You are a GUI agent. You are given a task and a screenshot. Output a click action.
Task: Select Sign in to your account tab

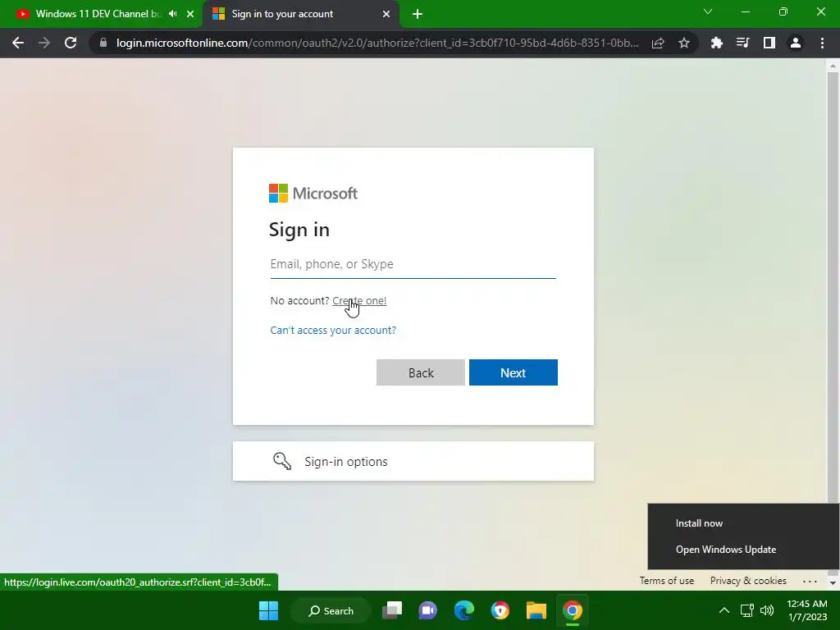[x=301, y=14]
